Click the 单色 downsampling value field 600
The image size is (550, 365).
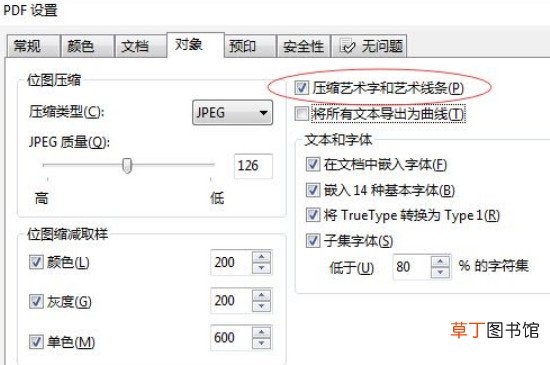click(x=231, y=338)
